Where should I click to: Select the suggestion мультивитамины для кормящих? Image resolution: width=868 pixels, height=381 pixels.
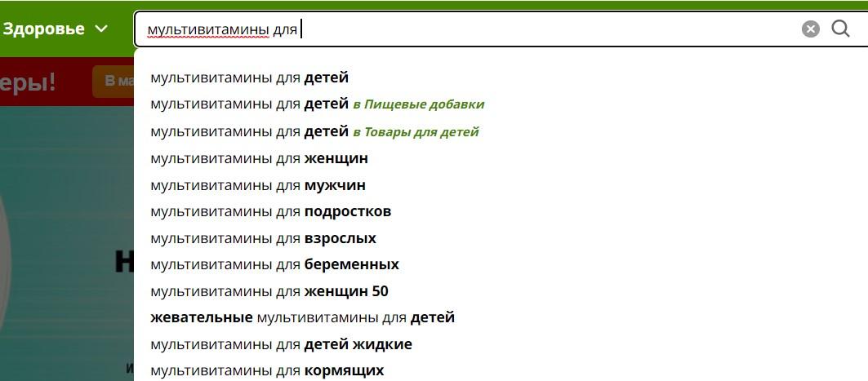pyautogui.click(x=267, y=370)
